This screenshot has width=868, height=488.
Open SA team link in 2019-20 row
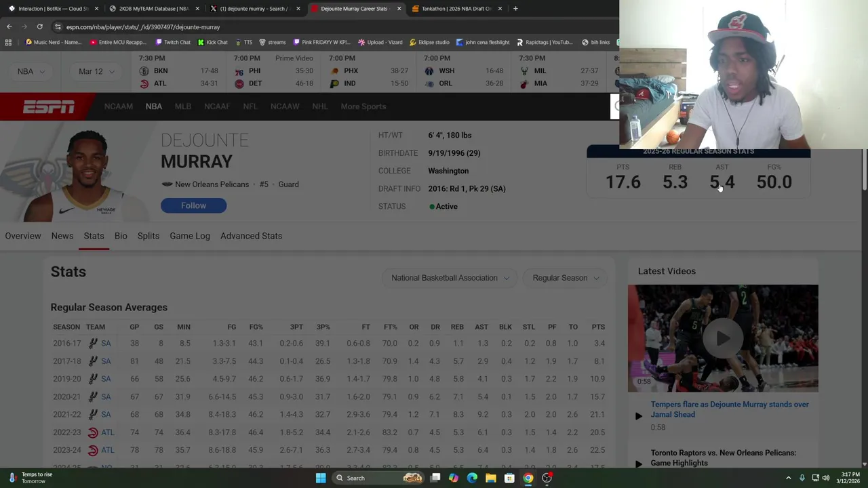coord(106,379)
